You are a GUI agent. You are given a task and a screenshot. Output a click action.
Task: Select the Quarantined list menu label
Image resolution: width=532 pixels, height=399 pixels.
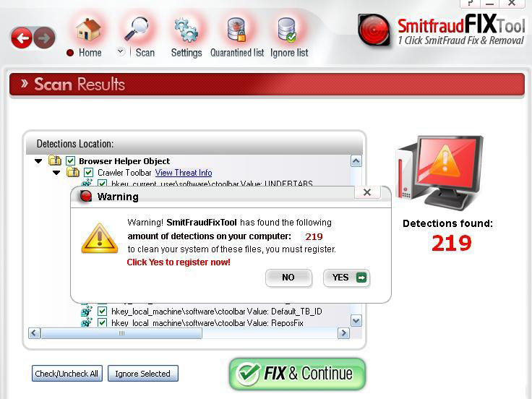(237, 53)
